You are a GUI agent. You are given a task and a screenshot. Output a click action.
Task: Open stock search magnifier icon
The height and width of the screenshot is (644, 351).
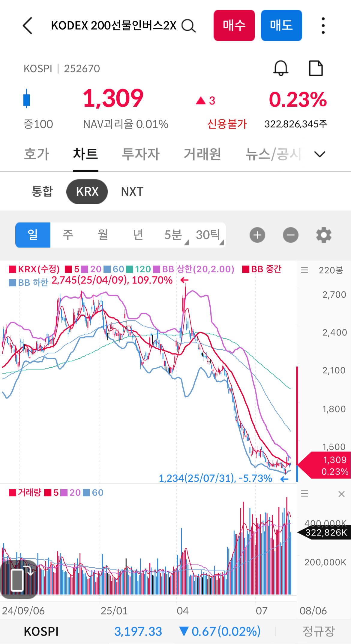pos(189,26)
